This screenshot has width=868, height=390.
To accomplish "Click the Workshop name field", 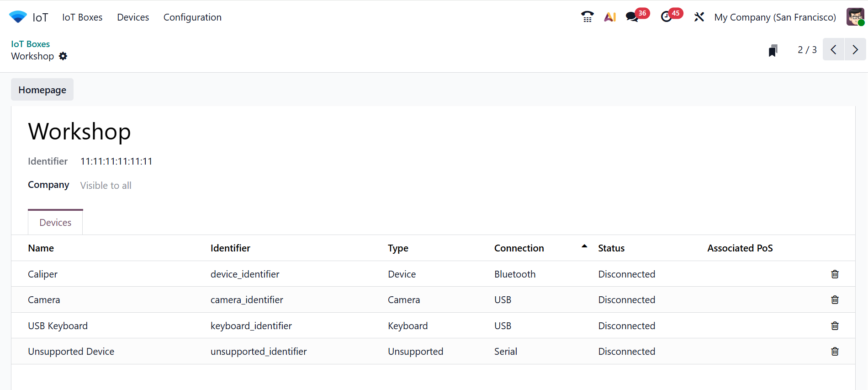I will pos(79,131).
